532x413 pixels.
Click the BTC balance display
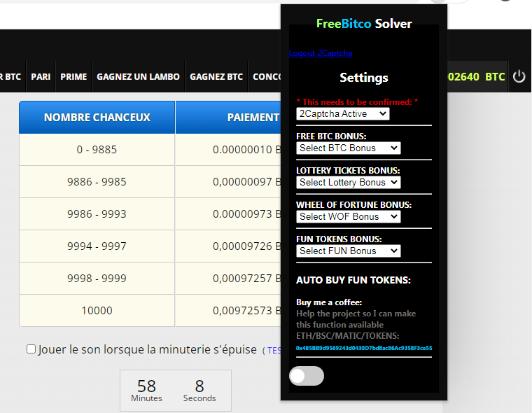click(x=477, y=77)
